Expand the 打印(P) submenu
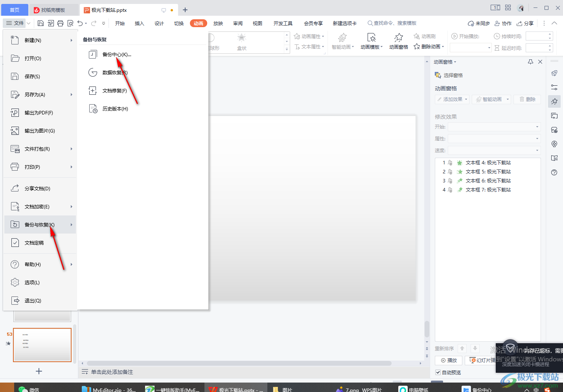Screen dimensions: 563x392 pyautogui.click(x=71, y=167)
